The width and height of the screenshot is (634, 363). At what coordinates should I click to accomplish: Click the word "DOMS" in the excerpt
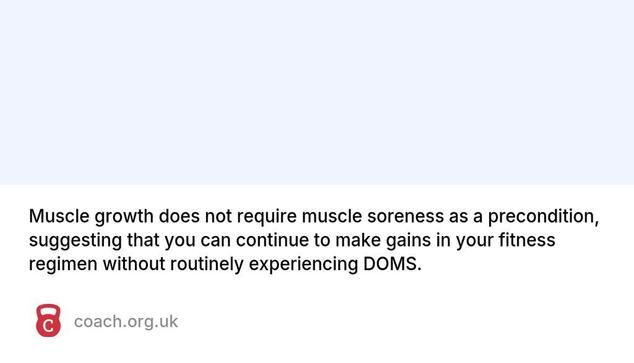tap(390, 264)
